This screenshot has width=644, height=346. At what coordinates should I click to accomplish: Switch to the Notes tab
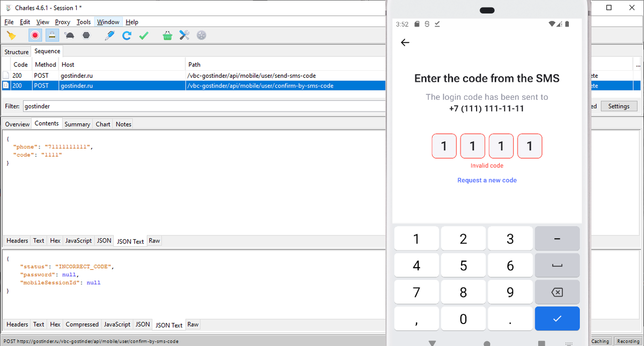pos(123,124)
